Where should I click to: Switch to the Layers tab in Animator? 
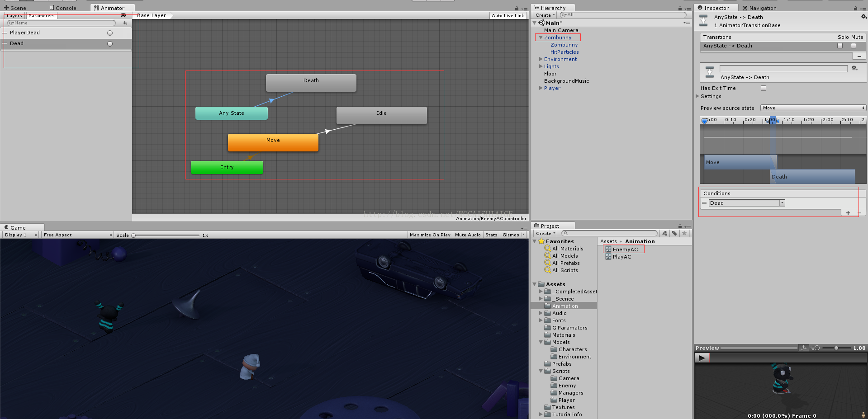(14, 16)
